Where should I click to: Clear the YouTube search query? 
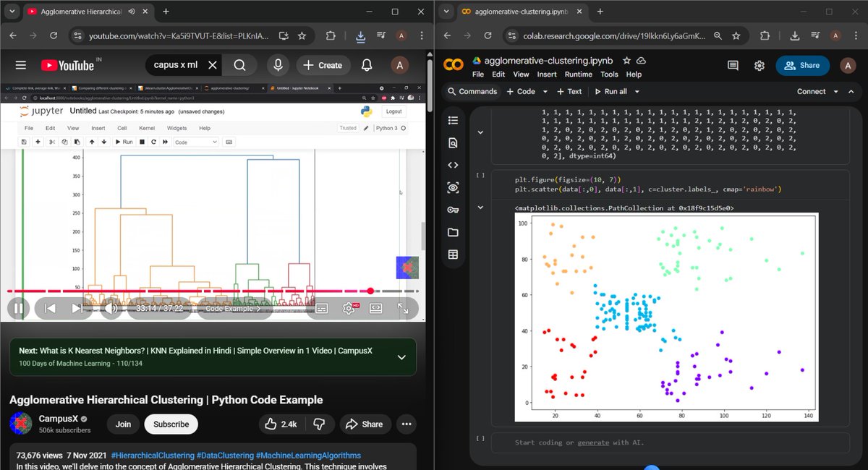click(x=213, y=65)
